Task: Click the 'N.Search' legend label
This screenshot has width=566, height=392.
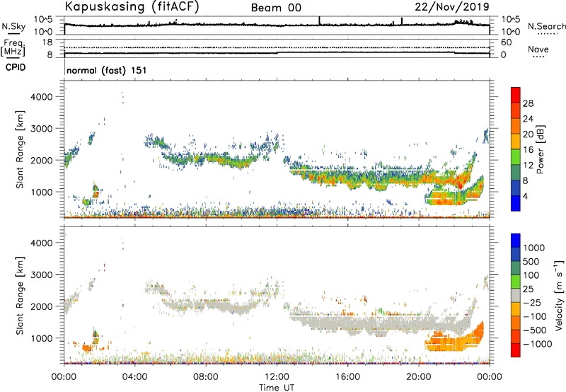Action: click(x=546, y=26)
